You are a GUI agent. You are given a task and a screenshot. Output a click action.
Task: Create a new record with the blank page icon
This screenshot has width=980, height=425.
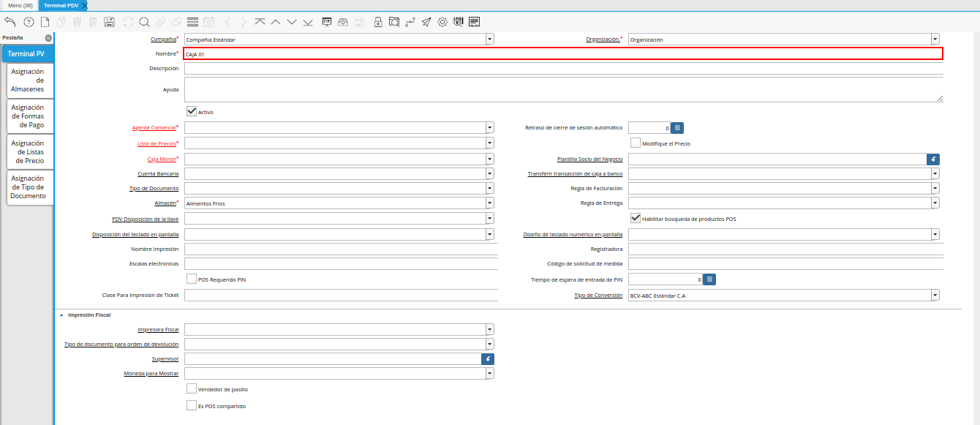(45, 22)
